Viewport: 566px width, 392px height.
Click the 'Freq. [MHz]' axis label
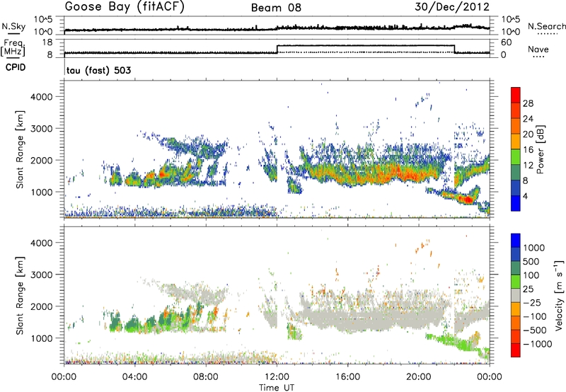(x=13, y=47)
